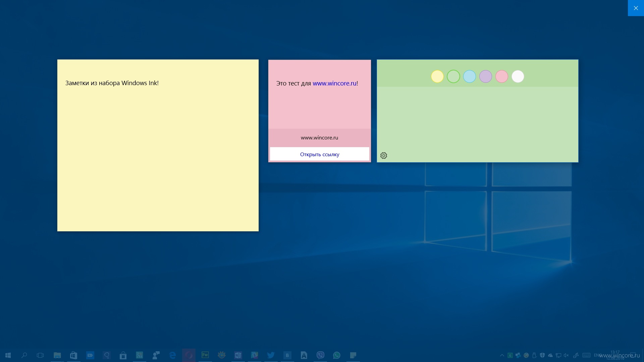644x362 pixels.
Task: Launch Microsoft Edge from the taskbar
Action: coord(172,355)
